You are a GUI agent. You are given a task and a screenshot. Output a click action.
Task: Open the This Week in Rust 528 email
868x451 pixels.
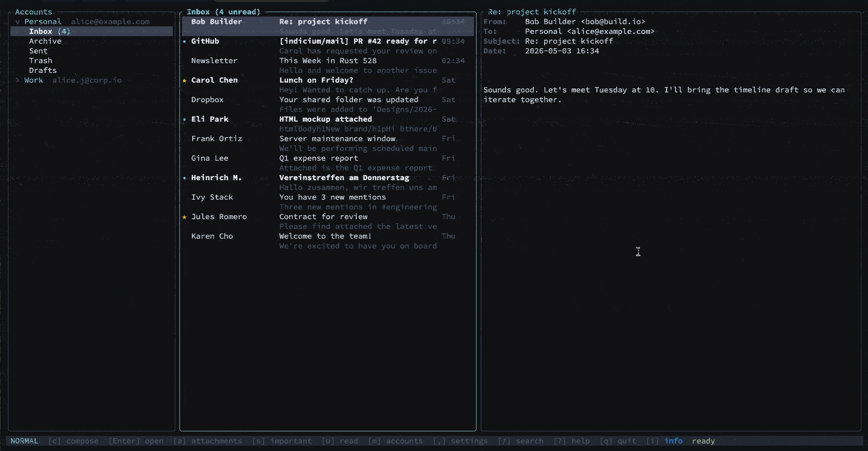(x=328, y=65)
